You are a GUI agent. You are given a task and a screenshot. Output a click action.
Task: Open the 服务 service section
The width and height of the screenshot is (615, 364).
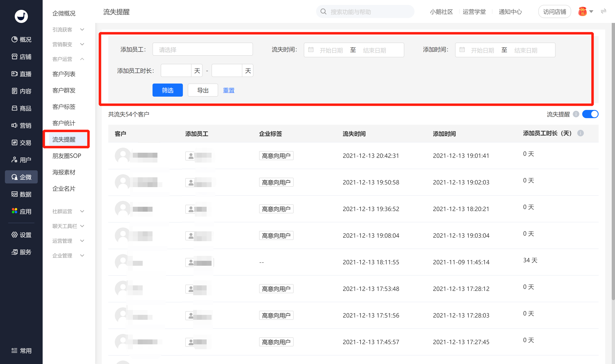coord(21,252)
